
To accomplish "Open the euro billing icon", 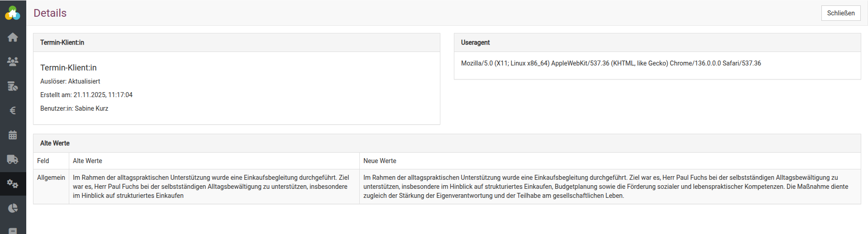I will (x=13, y=110).
